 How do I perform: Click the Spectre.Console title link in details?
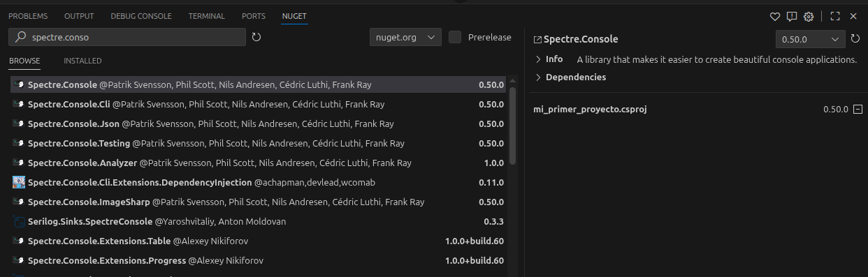[581, 40]
